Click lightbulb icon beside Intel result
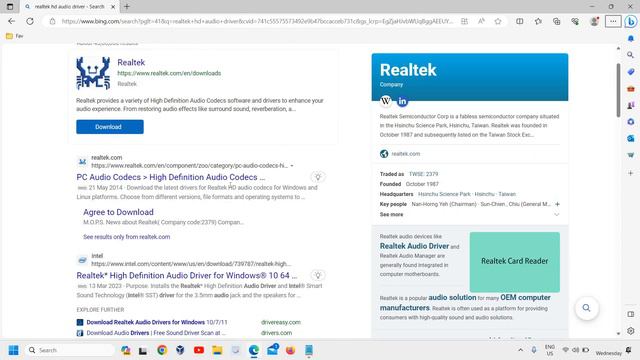The width and height of the screenshot is (640, 360). tap(318, 275)
